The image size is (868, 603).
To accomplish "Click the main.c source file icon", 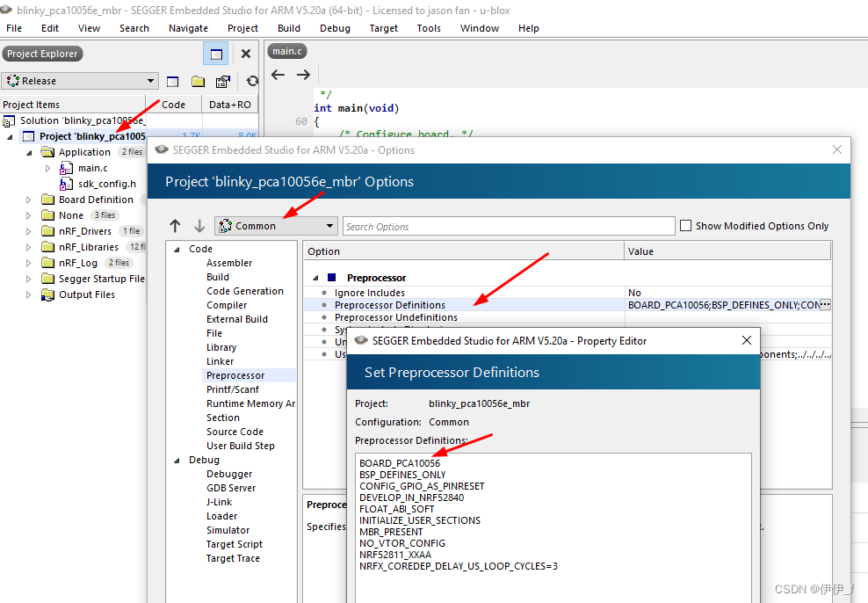I will (x=66, y=168).
